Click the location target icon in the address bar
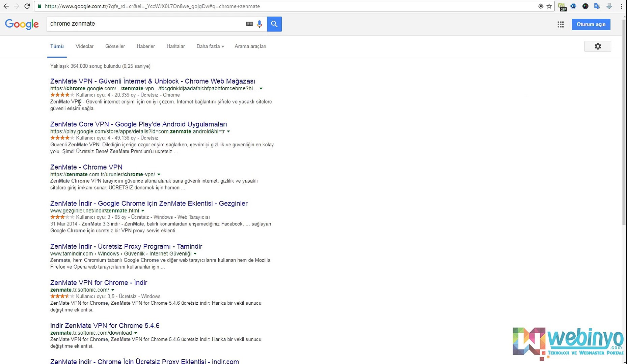The width and height of the screenshot is (627, 364). coord(541,6)
